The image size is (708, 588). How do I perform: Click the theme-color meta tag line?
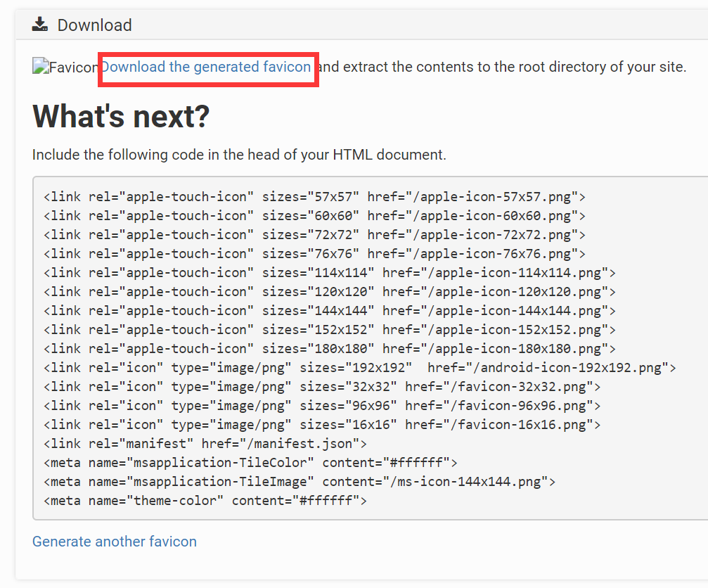pyautogui.click(x=205, y=501)
